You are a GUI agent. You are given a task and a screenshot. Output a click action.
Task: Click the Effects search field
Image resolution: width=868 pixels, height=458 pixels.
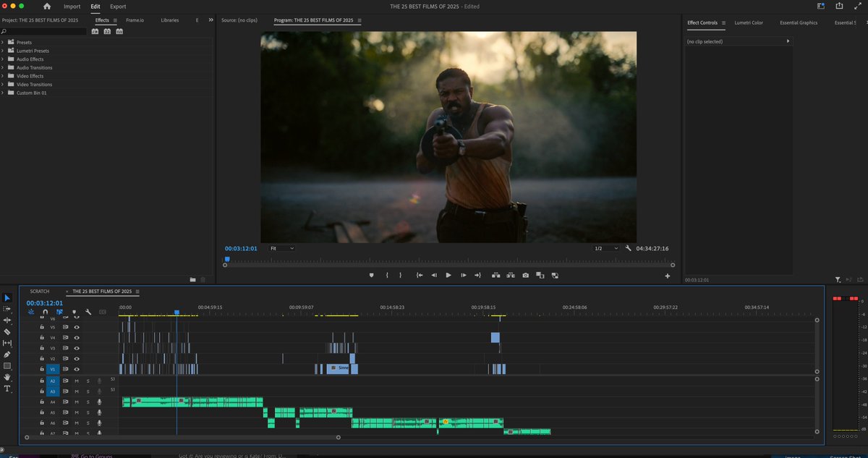(x=43, y=31)
